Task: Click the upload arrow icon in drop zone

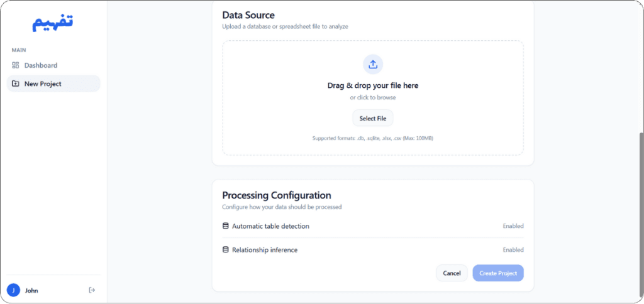Action: pyautogui.click(x=373, y=65)
